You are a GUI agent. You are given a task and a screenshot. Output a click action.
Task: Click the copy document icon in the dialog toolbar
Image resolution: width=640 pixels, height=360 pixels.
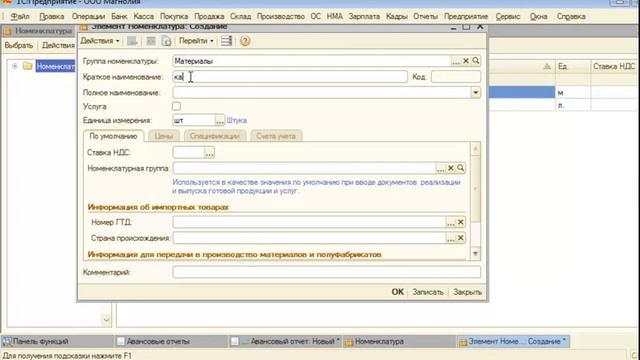pyautogui.click(x=166, y=41)
